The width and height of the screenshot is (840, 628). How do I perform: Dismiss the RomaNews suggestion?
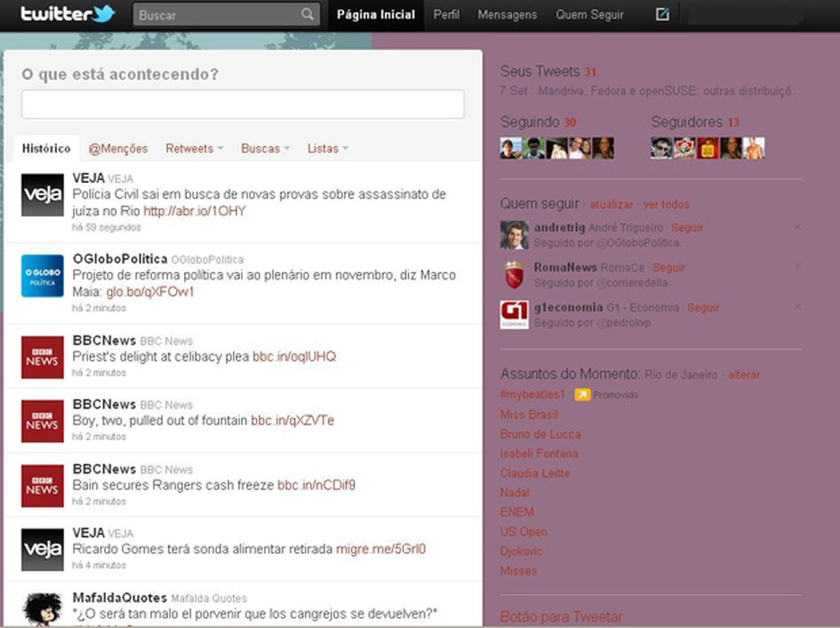[x=797, y=266]
